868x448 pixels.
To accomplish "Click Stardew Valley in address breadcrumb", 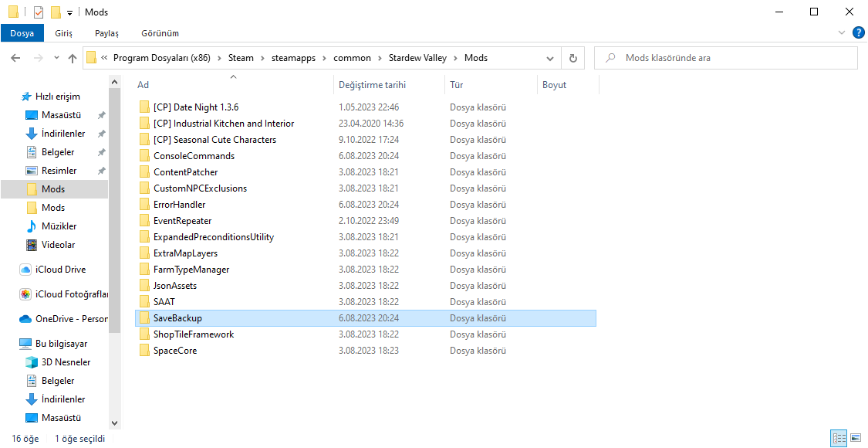I will click(x=417, y=58).
